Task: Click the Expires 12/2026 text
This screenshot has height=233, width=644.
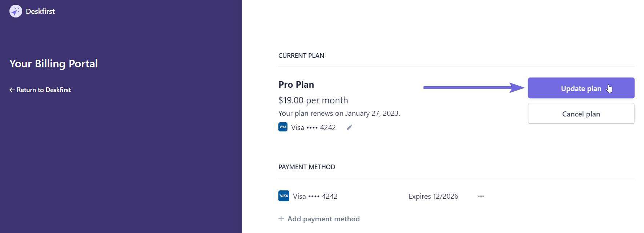Action: point(433,196)
